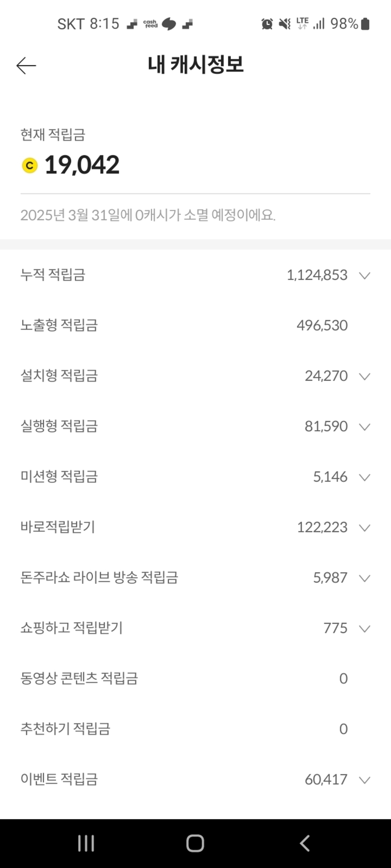391x868 pixels.
Task: Expand the 실행형 적립금 row
Action: pyautogui.click(x=364, y=426)
